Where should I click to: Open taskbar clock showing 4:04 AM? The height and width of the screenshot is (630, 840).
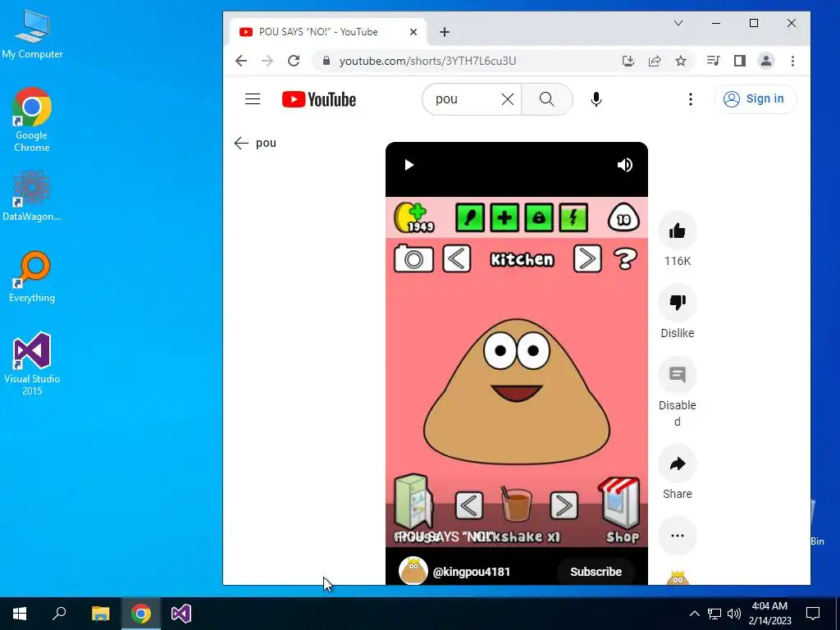tap(769, 614)
